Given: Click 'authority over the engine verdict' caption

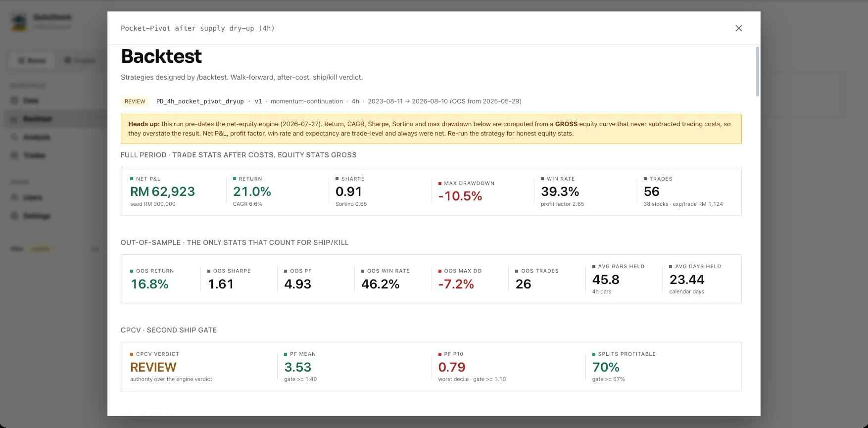Looking at the screenshot, I should (171, 379).
